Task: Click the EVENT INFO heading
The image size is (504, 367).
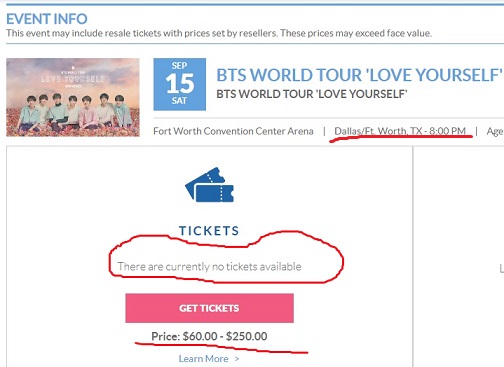Action: coord(47,19)
